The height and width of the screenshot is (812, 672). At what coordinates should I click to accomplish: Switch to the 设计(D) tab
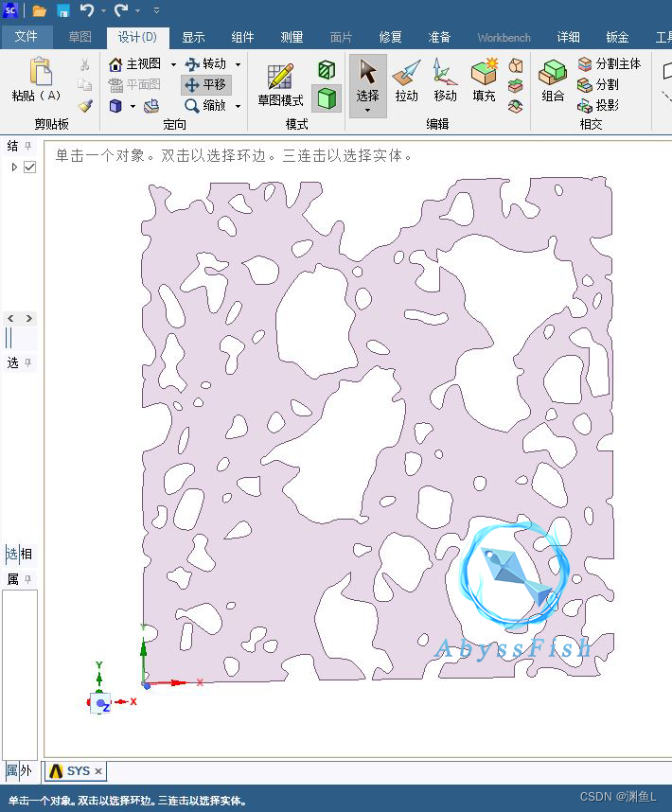(x=138, y=37)
